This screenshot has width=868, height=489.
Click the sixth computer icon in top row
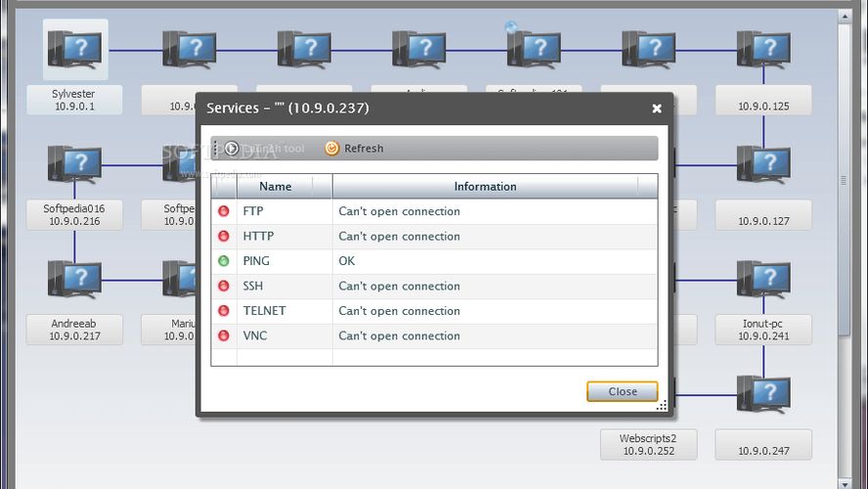[649, 50]
